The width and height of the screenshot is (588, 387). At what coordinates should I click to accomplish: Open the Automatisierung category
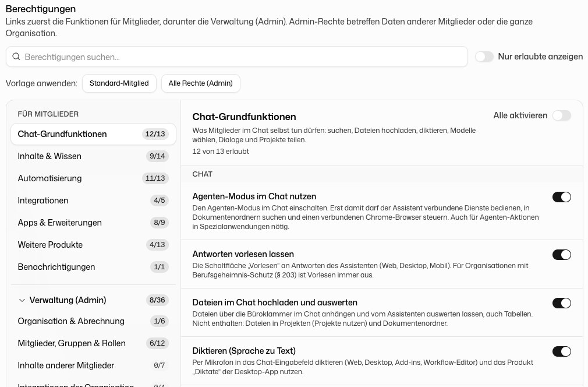point(93,178)
